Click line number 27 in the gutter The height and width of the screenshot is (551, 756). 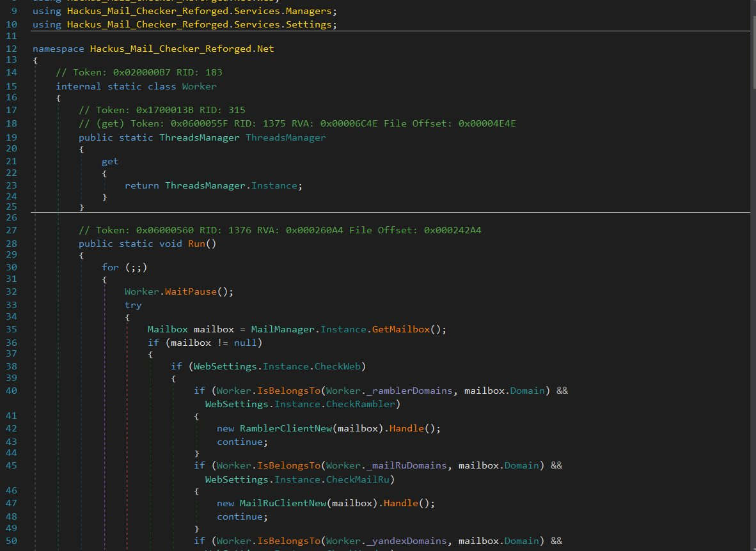pyautogui.click(x=12, y=230)
